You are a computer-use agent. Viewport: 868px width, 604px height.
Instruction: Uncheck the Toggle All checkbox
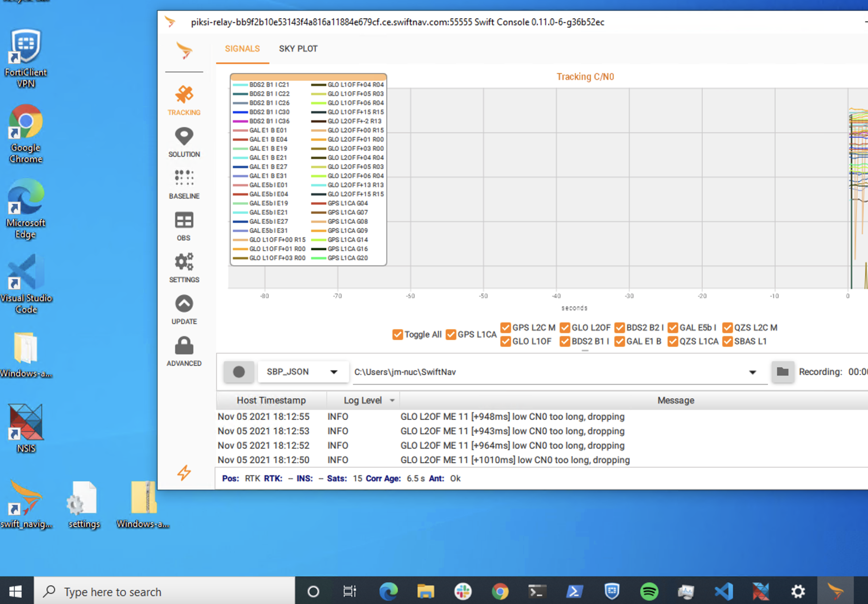(397, 335)
